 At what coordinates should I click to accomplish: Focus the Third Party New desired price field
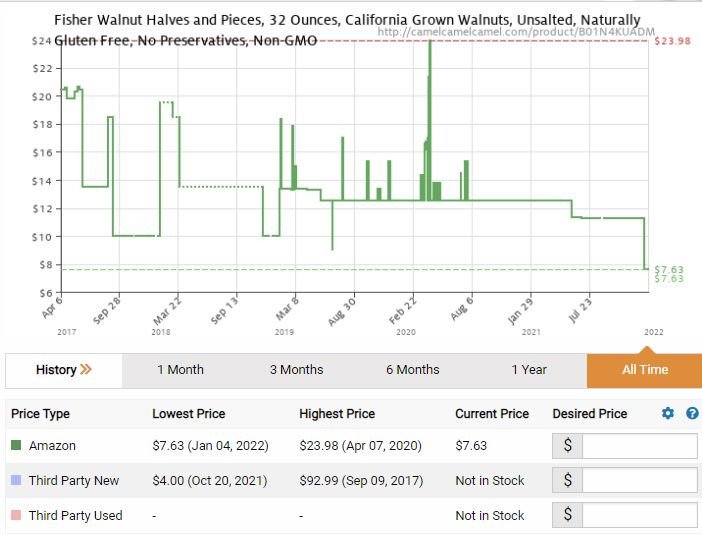tap(639, 480)
